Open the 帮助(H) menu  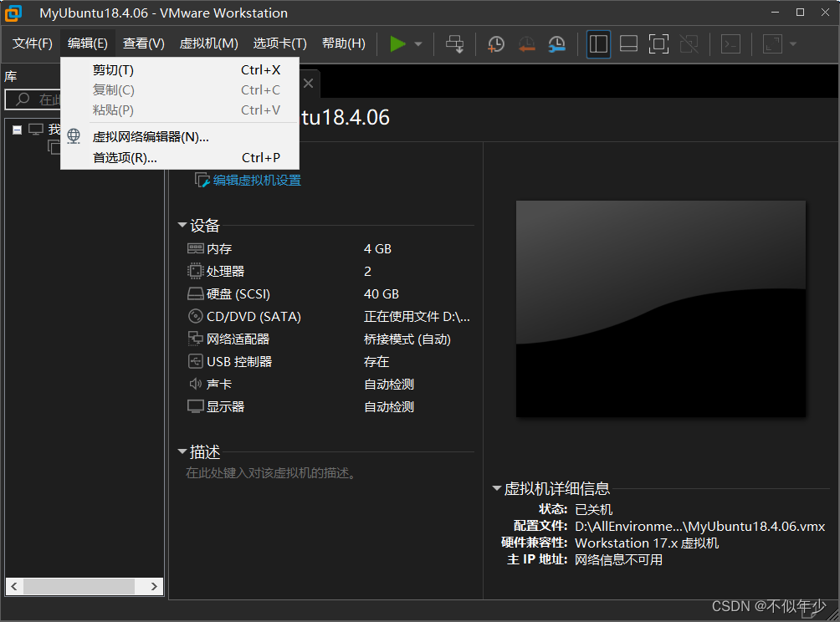point(343,43)
